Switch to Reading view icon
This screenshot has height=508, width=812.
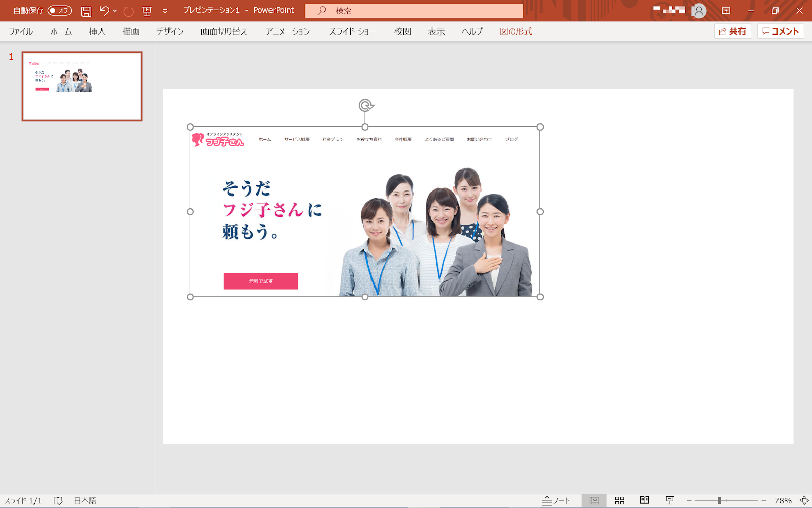[645, 501]
